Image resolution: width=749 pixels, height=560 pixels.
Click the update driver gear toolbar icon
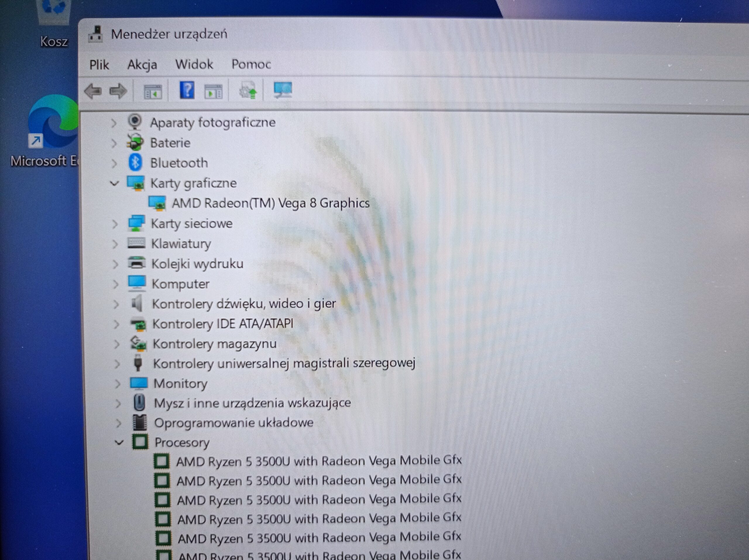248,91
